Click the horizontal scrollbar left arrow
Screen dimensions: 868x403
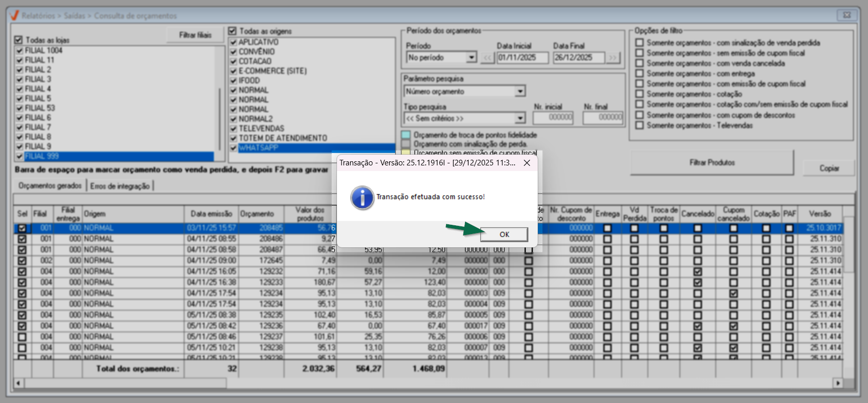pos(18,383)
